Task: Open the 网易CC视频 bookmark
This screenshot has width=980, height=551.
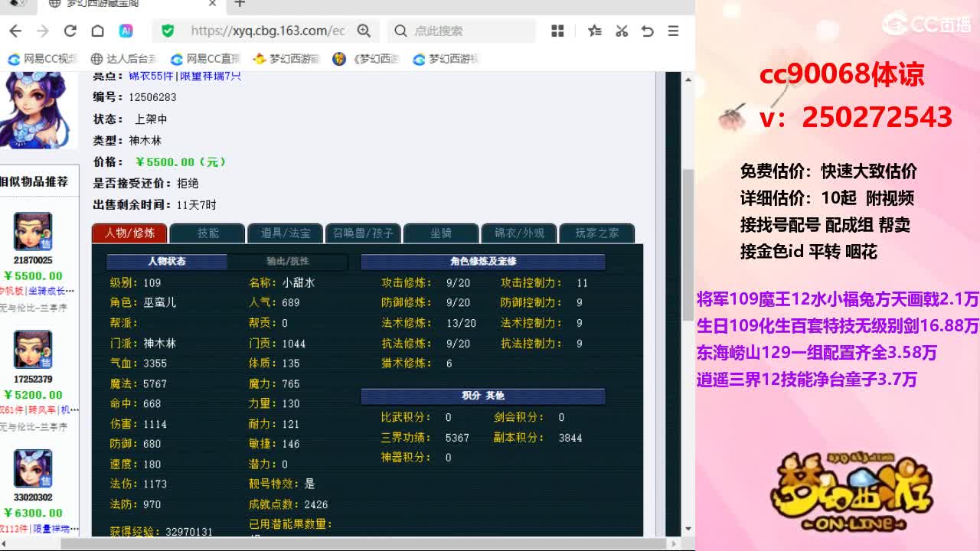Action: [x=43, y=59]
